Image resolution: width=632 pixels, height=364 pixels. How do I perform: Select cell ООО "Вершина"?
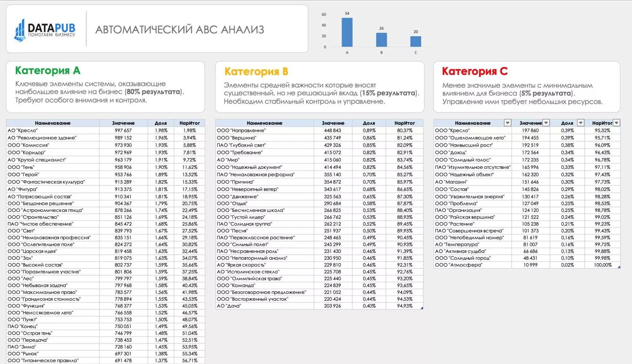(x=265, y=138)
